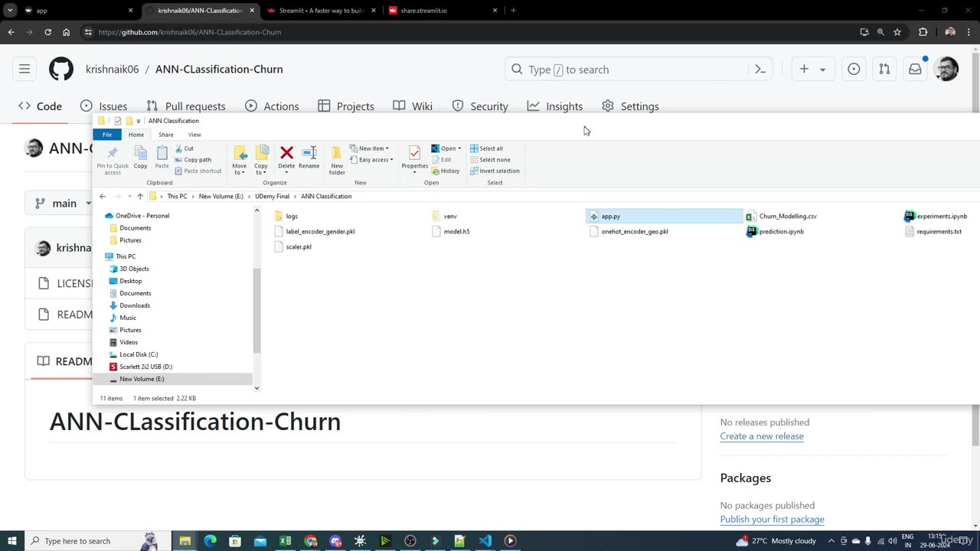Viewport: 980px width, 551px height.
Task: Click the Rename icon in File Explorer ribbon
Action: (309, 153)
